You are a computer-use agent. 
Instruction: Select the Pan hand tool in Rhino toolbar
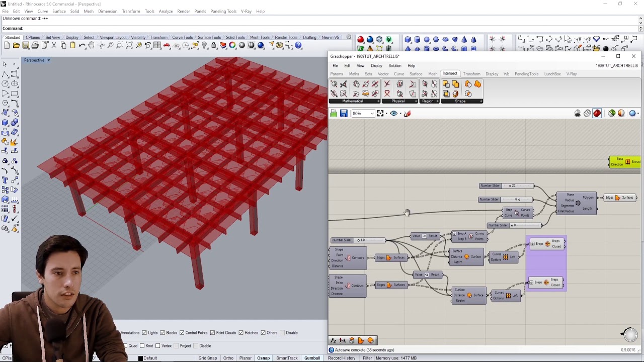pyautogui.click(x=91, y=45)
